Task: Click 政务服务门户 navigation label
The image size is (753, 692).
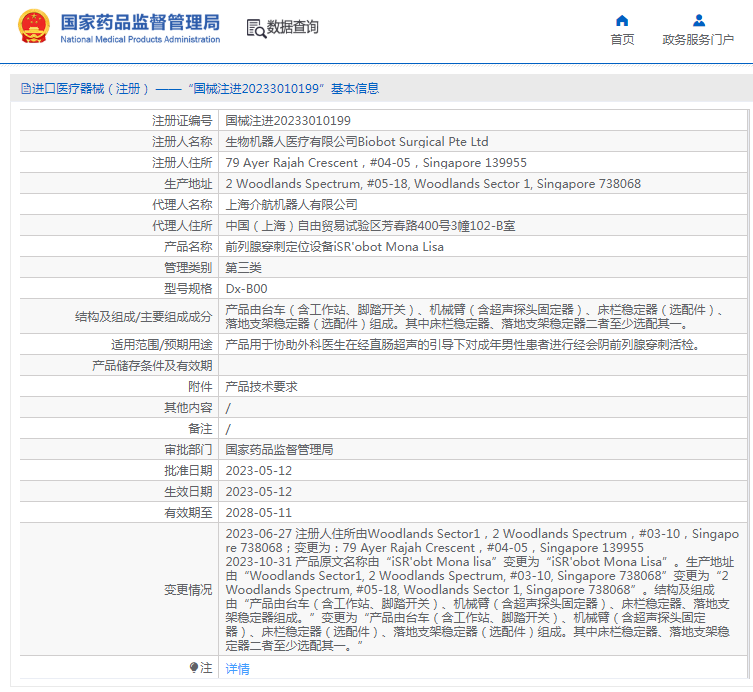Action: click(x=698, y=39)
